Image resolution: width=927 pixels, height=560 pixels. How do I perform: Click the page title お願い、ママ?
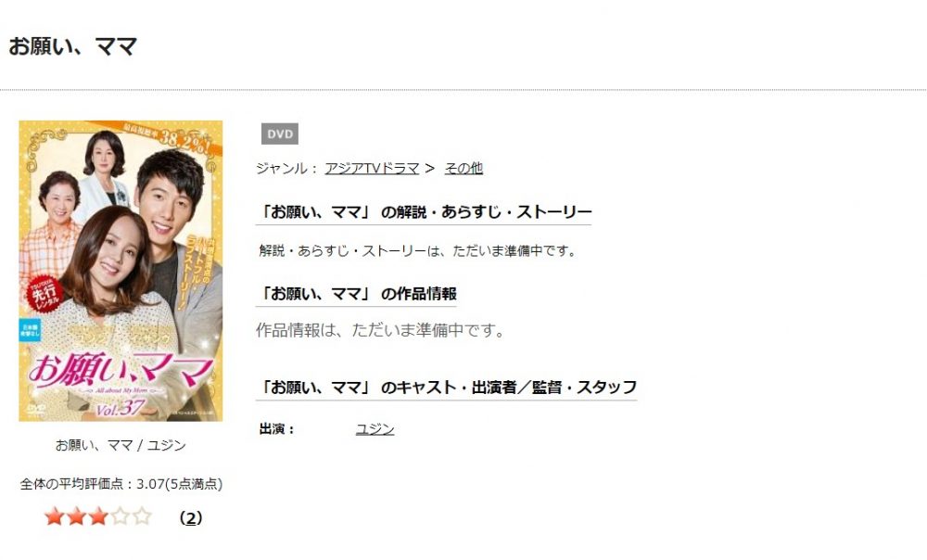coord(72,46)
